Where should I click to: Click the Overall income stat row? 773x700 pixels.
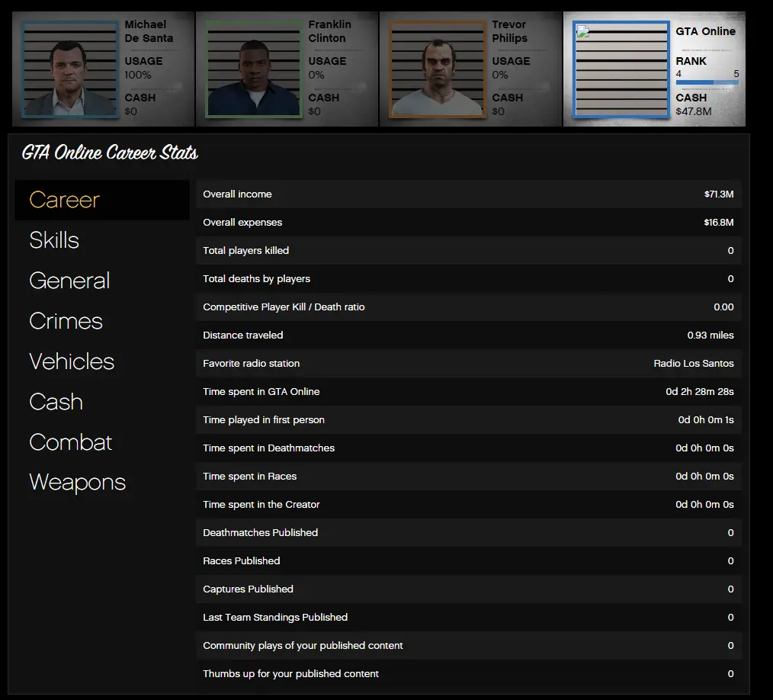(468, 194)
